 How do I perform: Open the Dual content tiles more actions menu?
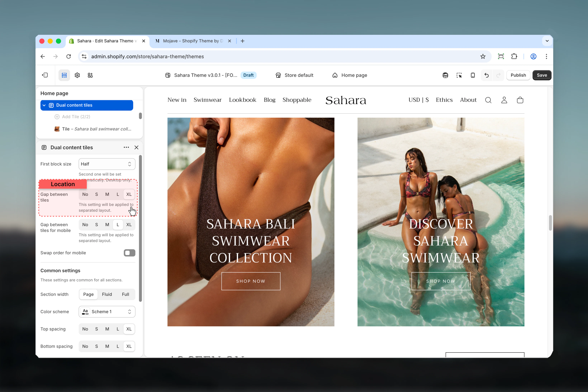126,148
